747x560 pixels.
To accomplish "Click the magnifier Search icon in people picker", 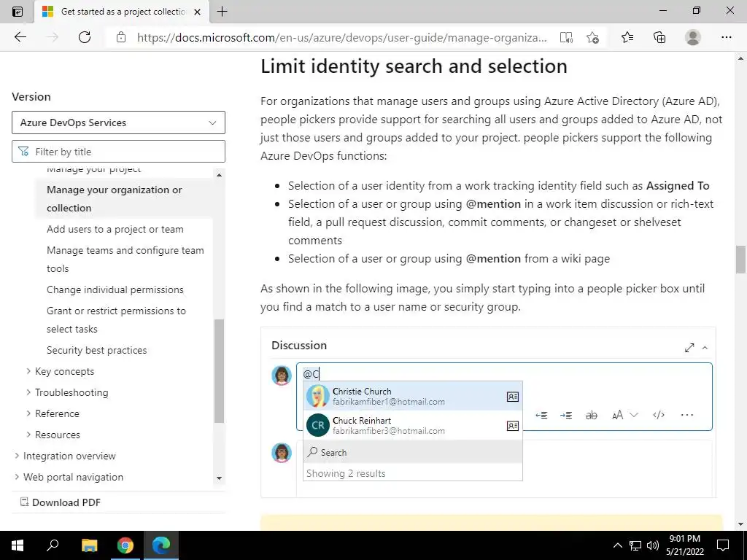I will [x=312, y=452].
